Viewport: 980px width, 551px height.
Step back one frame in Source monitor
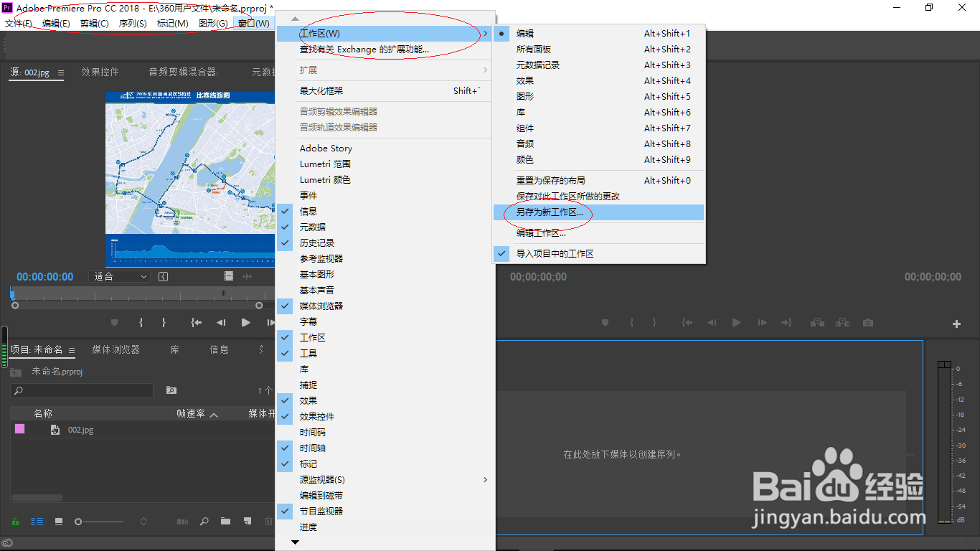tap(221, 323)
